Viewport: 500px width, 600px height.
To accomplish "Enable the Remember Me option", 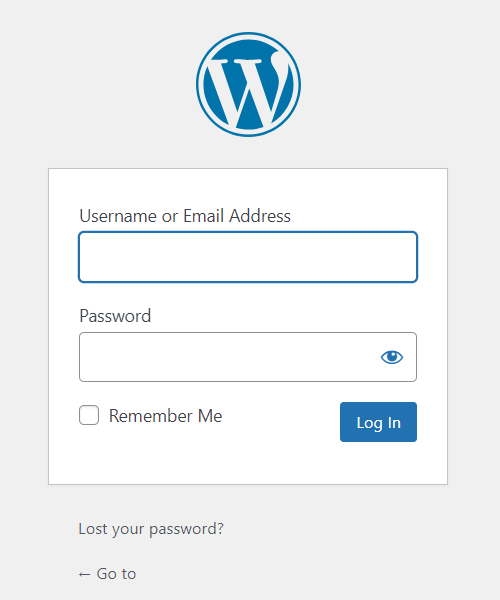I will pos(89,415).
